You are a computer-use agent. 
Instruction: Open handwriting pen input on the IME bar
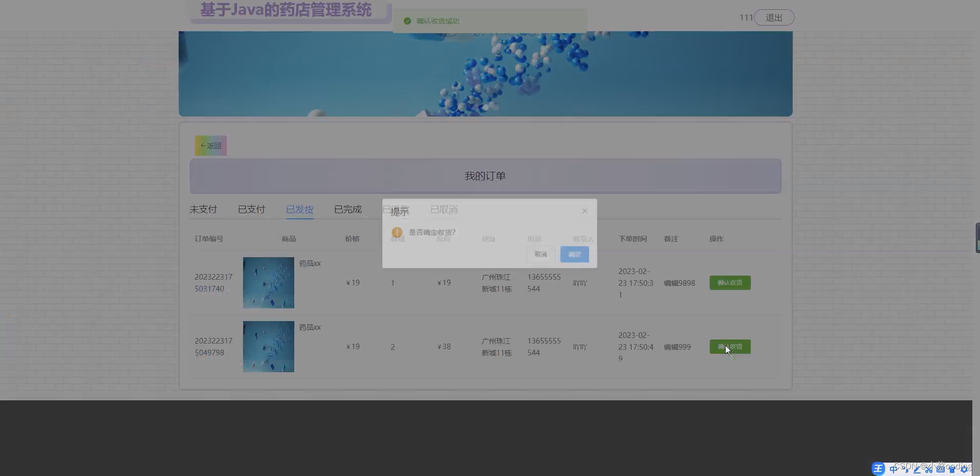[917, 469]
